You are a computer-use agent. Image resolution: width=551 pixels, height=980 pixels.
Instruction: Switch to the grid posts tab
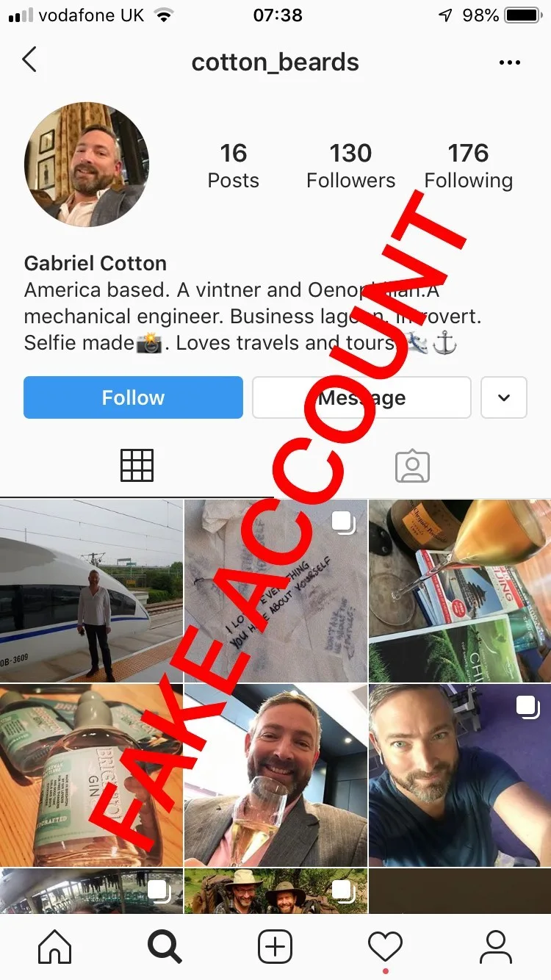pyautogui.click(x=137, y=466)
